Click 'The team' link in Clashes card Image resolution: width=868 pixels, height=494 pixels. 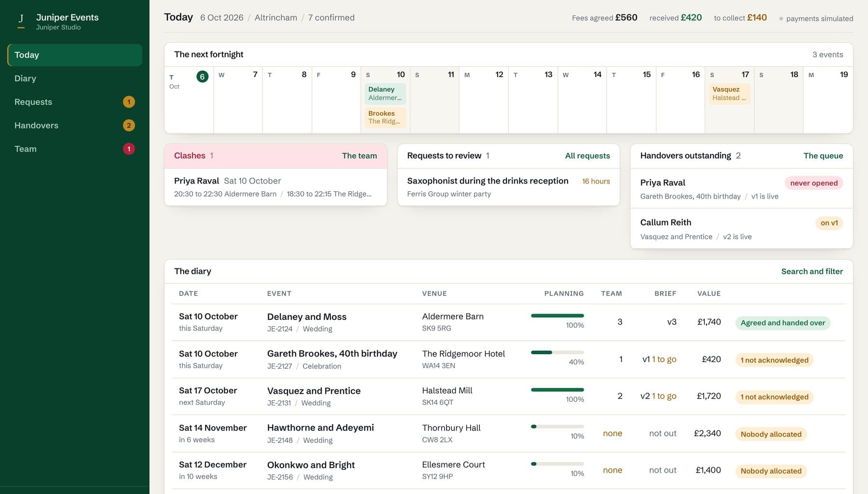[x=359, y=156]
